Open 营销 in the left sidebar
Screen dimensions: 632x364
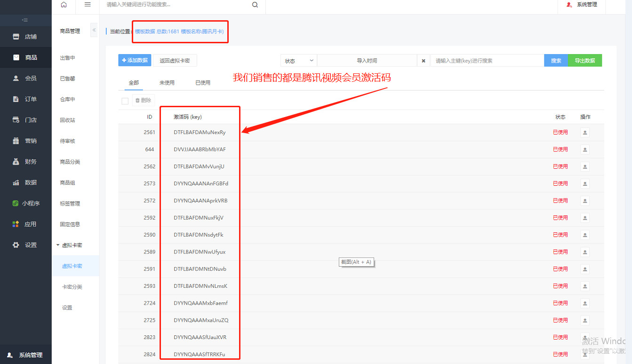point(25,141)
